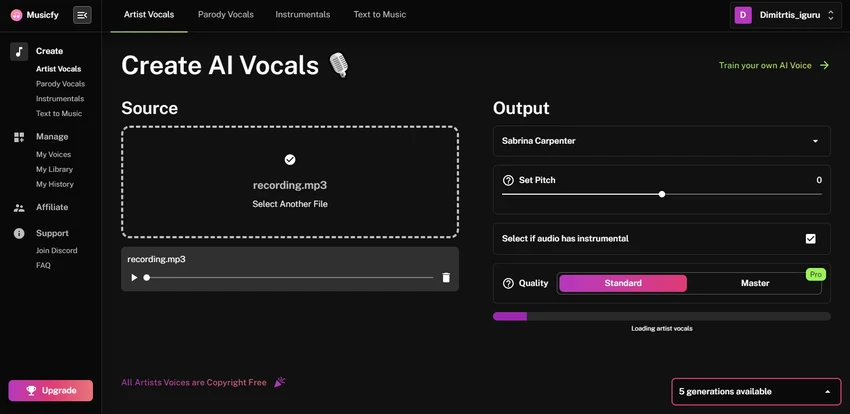Click the trophy icon in the Upgrade button
Image resolution: width=850 pixels, height=414 pixels.
pos(31,391)
